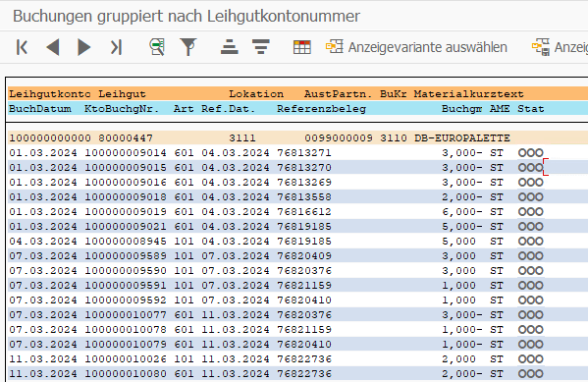This screenshot has height=382, width=588.
Task: Select booking number 100000008945
Action: point(126,241)
